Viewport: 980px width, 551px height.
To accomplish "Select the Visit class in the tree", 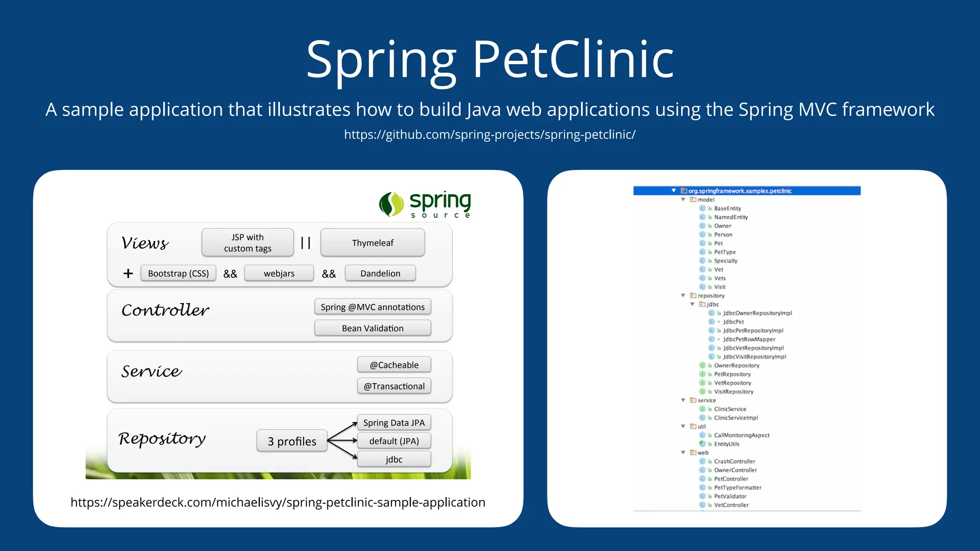I will (720, 287).
